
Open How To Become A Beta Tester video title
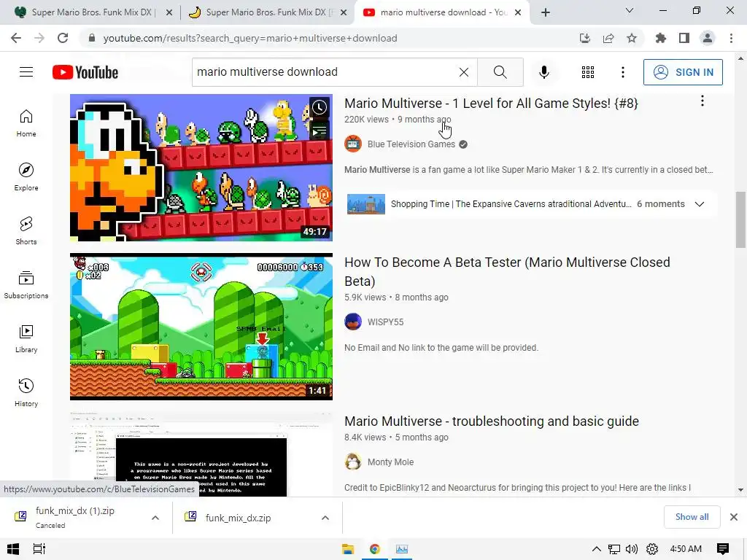pos(507,271)
